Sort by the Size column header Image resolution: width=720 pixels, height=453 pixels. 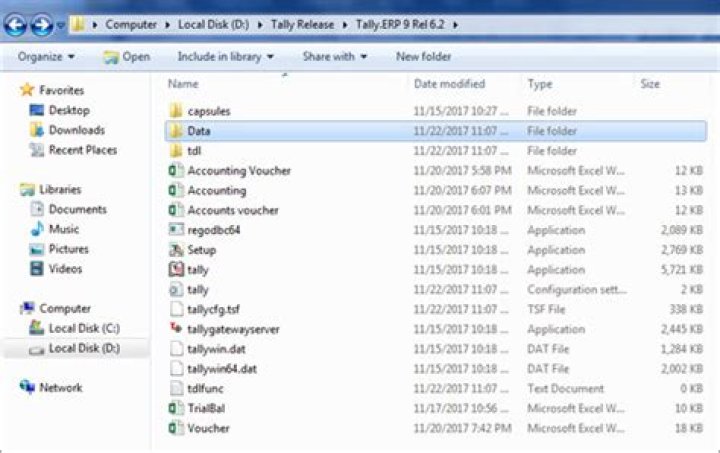click(x=650, y=84)
